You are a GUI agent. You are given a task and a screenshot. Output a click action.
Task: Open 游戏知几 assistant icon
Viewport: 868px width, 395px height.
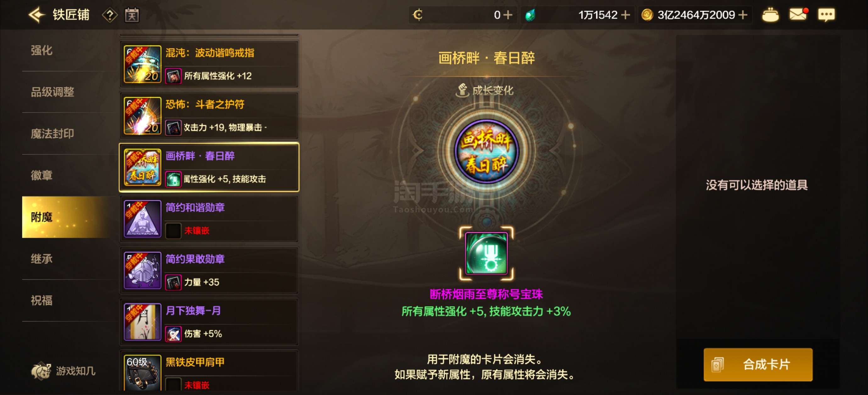click(41, 371)
